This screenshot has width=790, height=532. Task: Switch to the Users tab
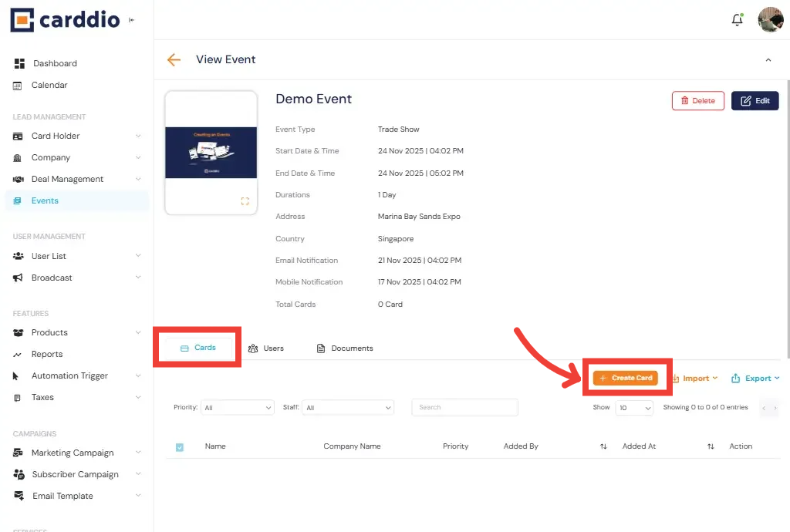tap(266, 348)
